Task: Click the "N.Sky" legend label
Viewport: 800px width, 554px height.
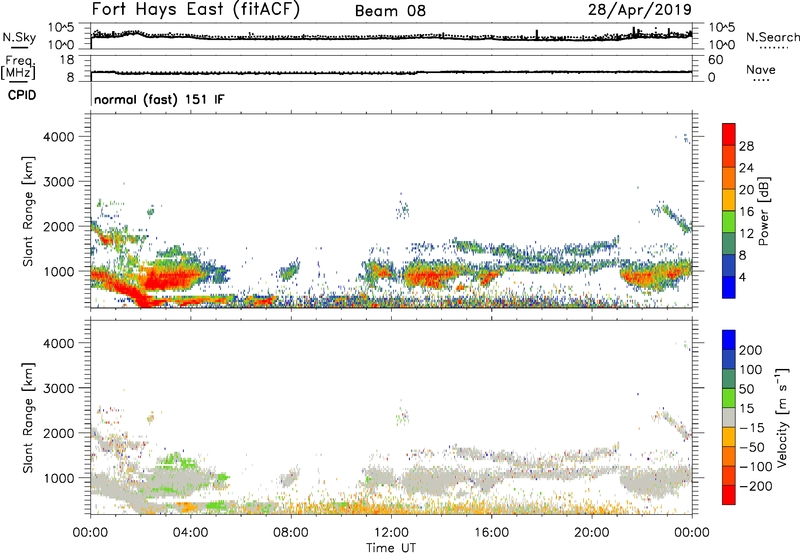Action: (19, 37)
